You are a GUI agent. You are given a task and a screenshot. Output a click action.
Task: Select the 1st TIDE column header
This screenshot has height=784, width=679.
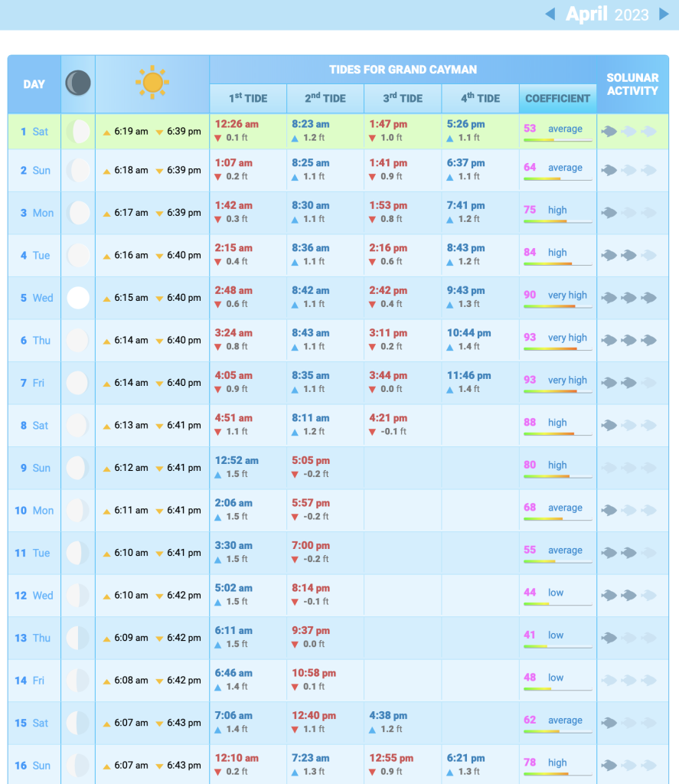248,98
